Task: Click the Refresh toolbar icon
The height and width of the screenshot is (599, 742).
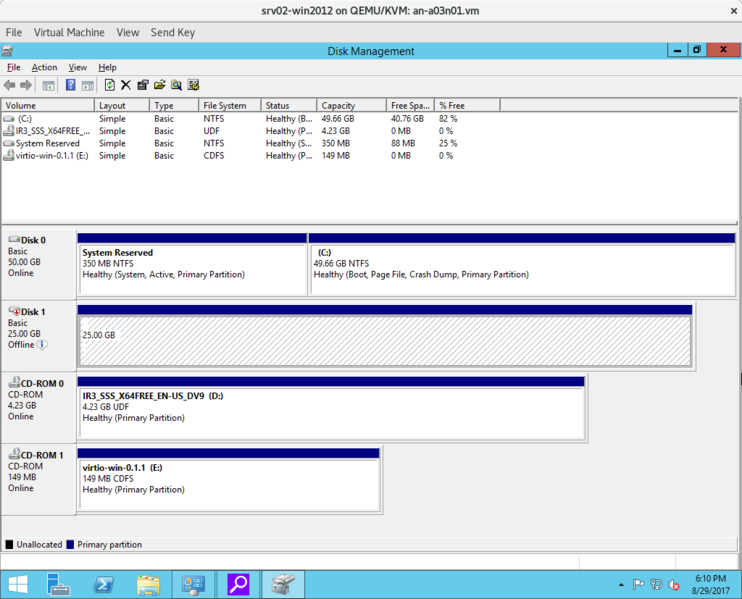Action: click(109, 85)
